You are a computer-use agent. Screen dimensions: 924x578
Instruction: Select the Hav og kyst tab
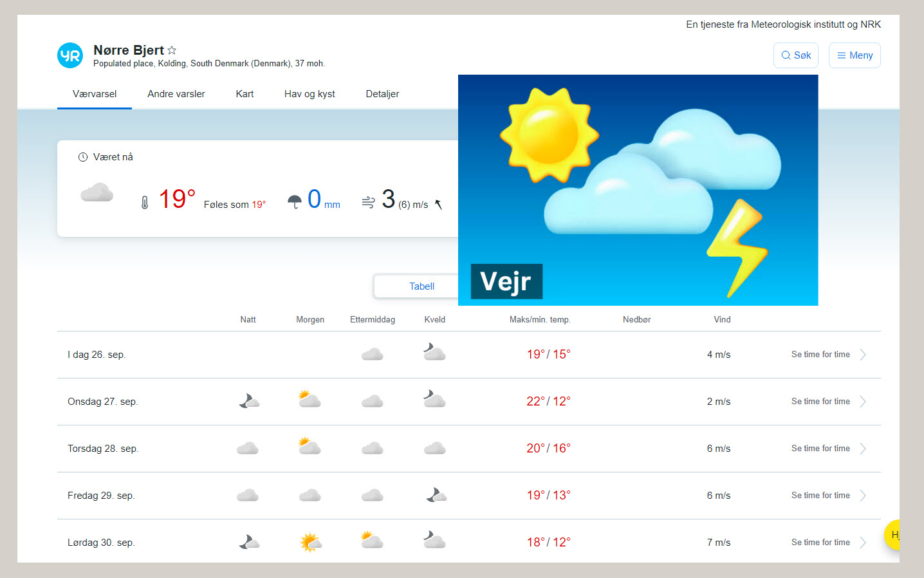click(310, 94)
